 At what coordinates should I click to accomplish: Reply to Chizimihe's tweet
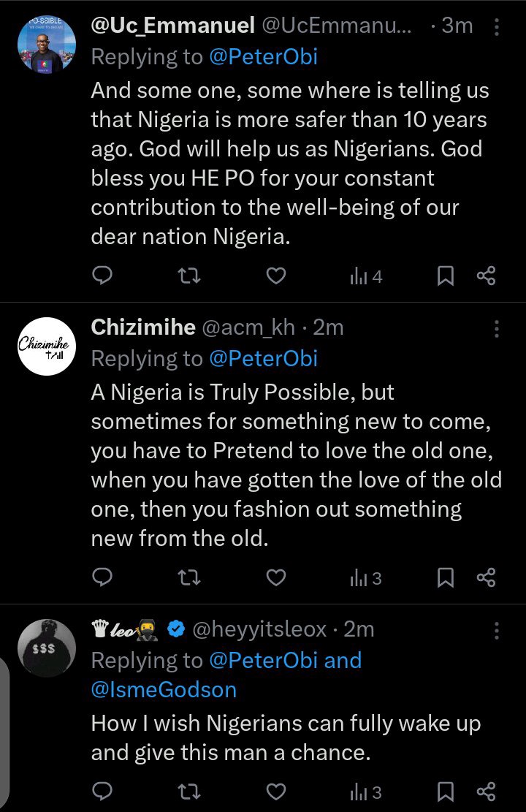pyautogui.click(x=103, y=578)
